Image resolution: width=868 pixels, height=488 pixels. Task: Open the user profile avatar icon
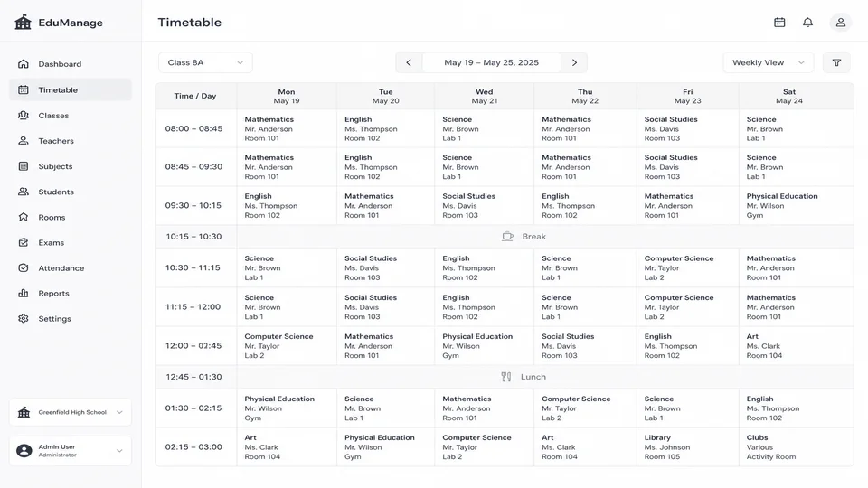coord(840,23)
